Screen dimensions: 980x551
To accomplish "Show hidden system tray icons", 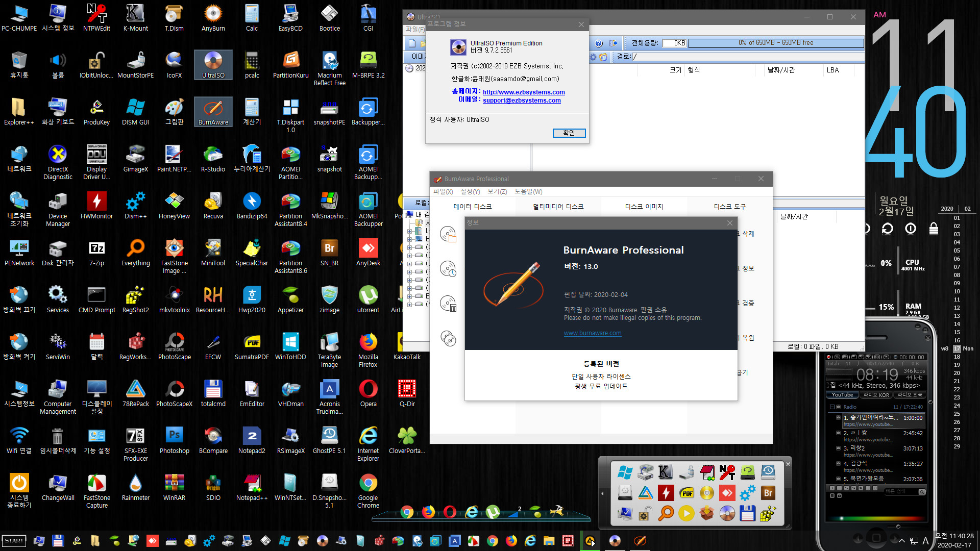I will [x=902, y=541].
